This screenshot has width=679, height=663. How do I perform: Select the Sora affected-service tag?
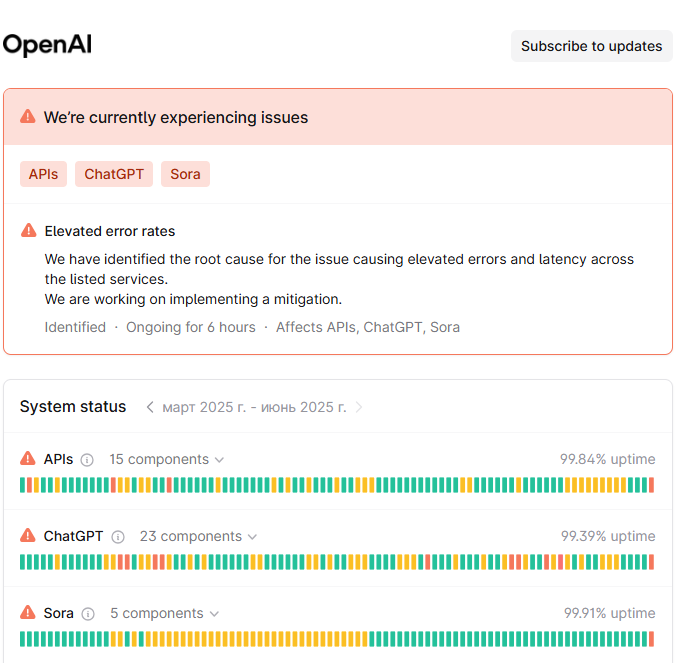[x=185, y=174]
